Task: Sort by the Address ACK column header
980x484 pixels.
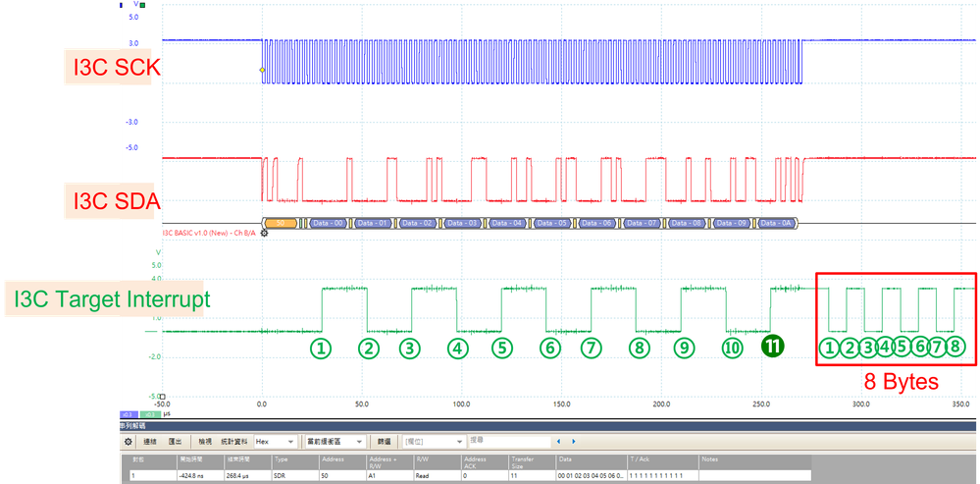Action: [x=485, y=461]
